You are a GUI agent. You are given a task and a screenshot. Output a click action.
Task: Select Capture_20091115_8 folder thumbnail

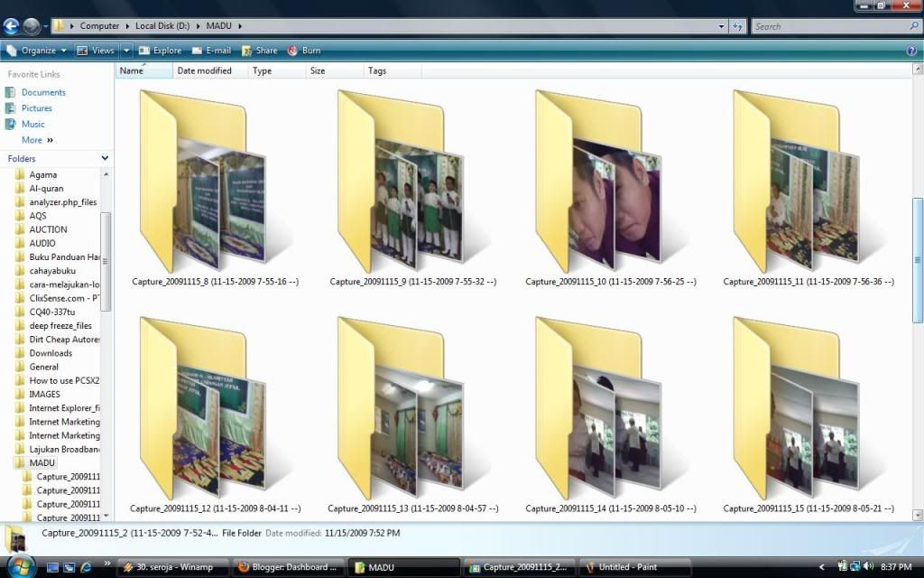click(x=215, y=189)
